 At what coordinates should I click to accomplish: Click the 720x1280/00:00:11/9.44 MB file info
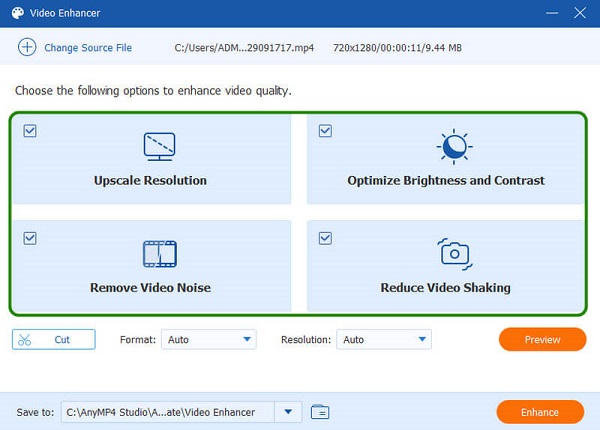tap(397, 48)
